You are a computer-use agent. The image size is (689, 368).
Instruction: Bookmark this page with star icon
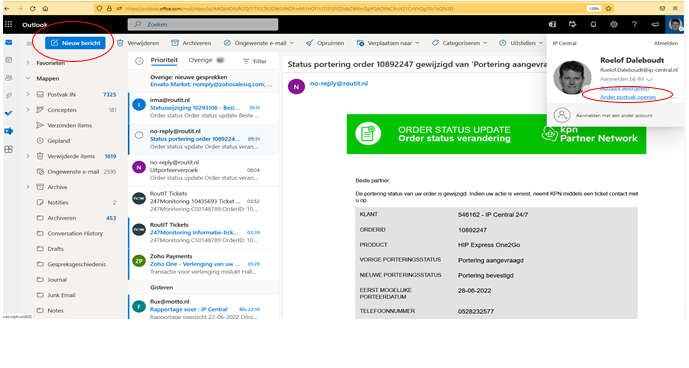609,8
